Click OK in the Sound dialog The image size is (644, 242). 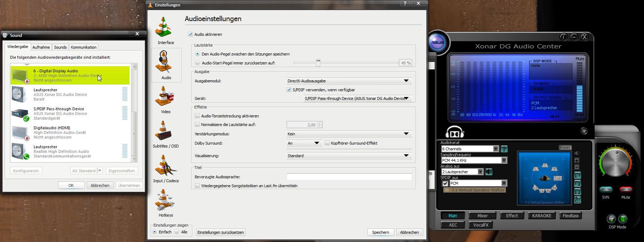tap(71, 185)
